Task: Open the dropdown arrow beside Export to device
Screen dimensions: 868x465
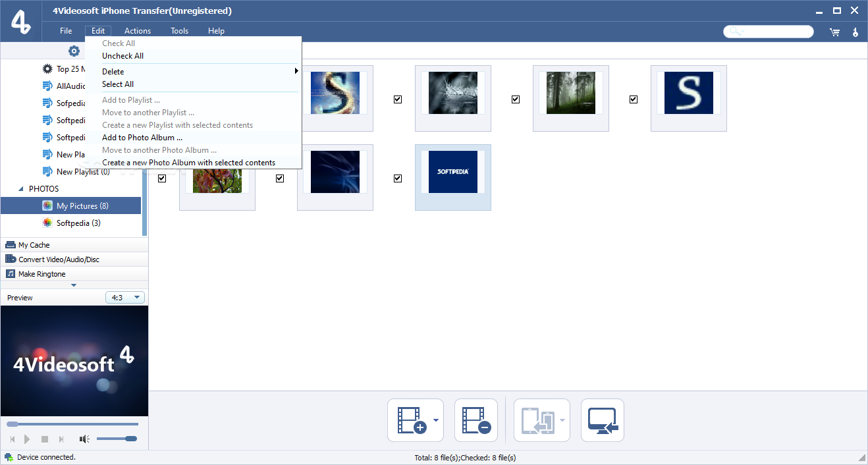Action: [x=562, y=420]
